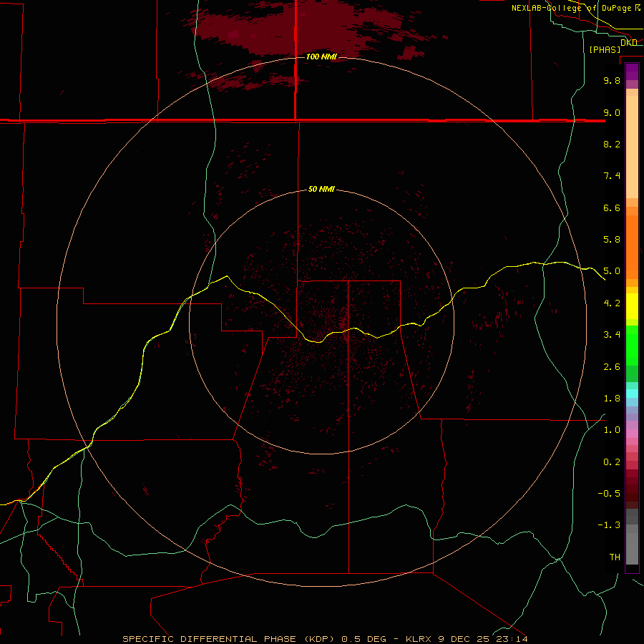Click the KLRX radar site identifier
Screen dimensions: 644x644
[418, 639]
